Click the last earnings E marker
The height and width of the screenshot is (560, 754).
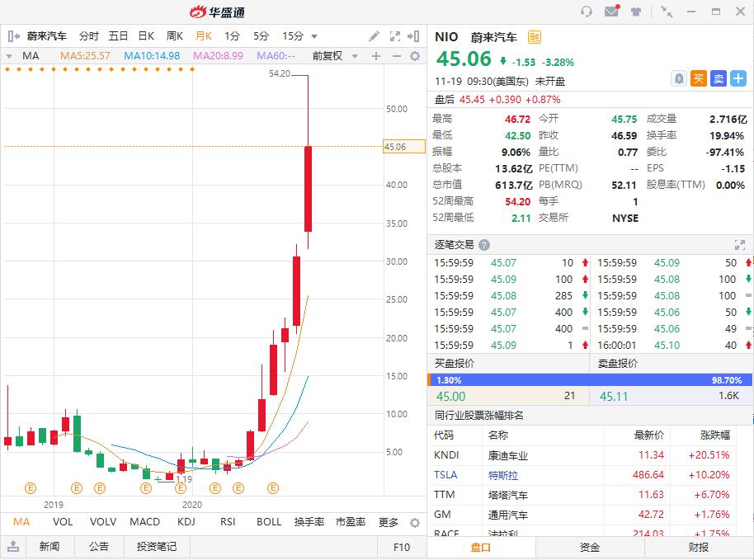(273, 488)
